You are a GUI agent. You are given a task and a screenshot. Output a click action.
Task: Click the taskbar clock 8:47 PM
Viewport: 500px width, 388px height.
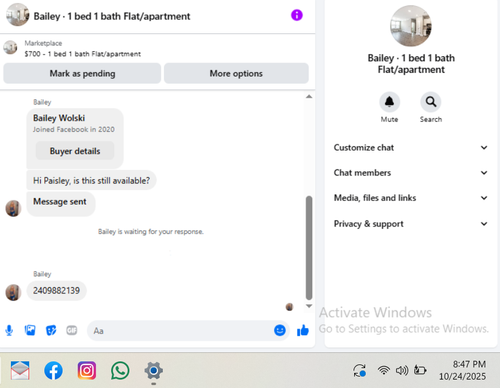(x=469, y=364)
